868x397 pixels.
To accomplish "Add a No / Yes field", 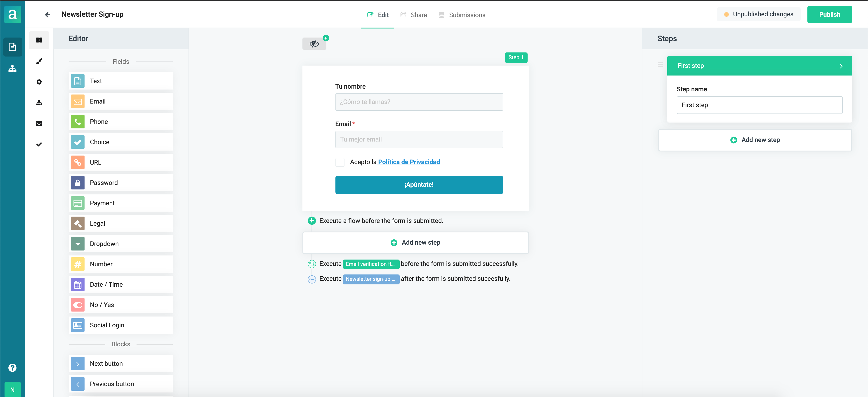I will 121,305.
